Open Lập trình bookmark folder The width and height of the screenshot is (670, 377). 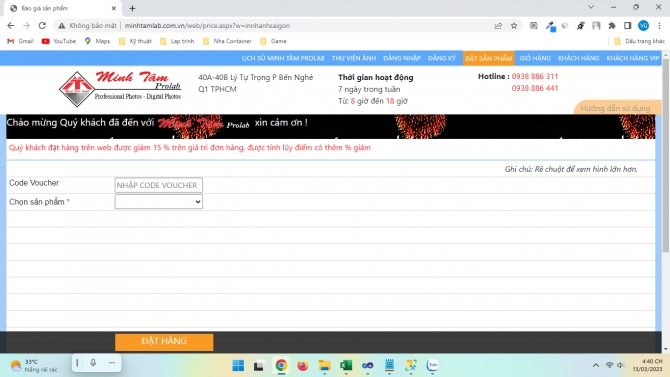pyautogui.click(x=177, y=41)
